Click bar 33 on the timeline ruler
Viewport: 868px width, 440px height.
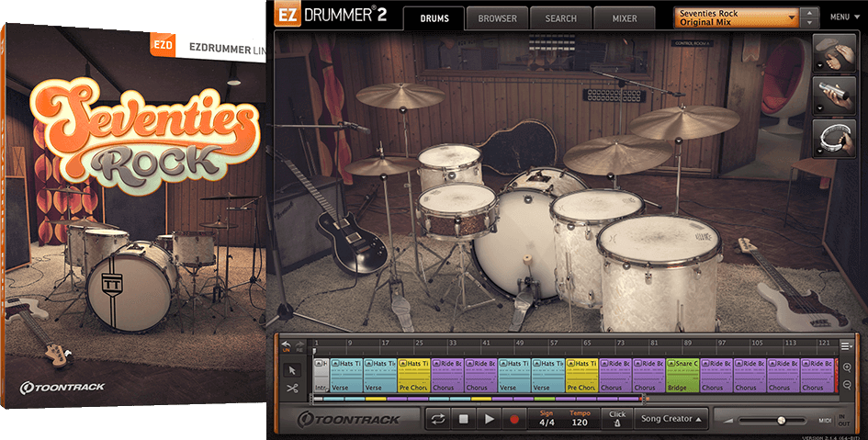(x=453, y=344)
